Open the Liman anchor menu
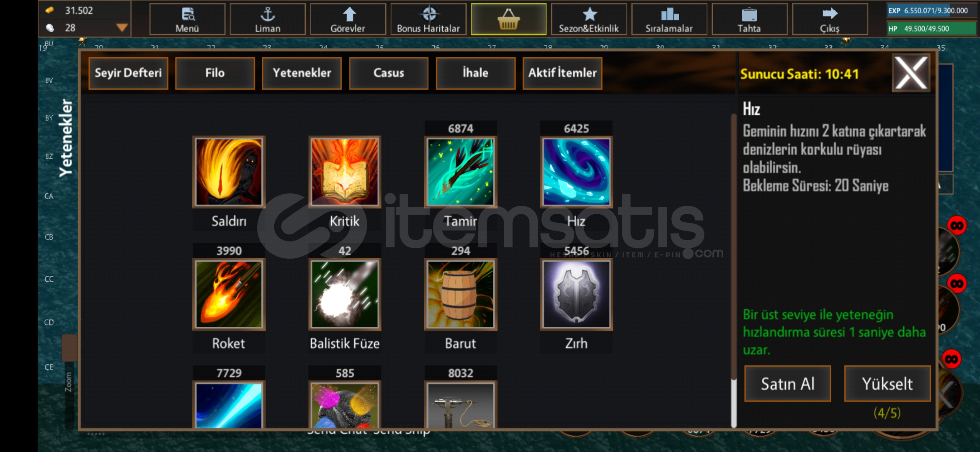The height and width of the screenshot is (452, 980). coord(268,19)
